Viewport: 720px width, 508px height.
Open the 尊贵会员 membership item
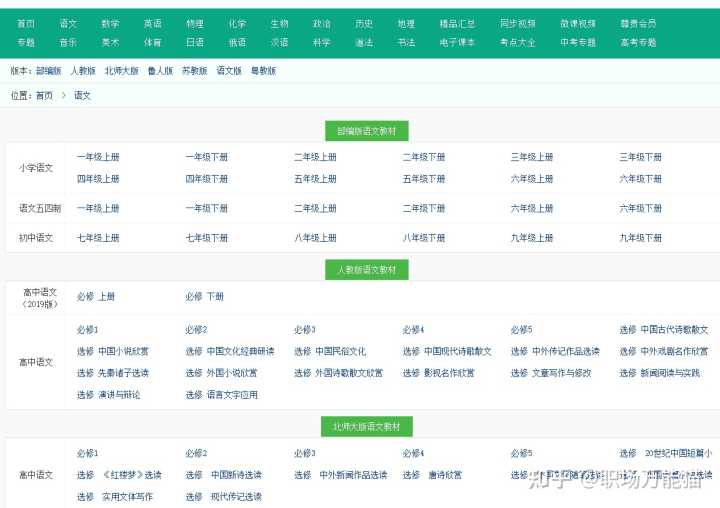point(638,23)
